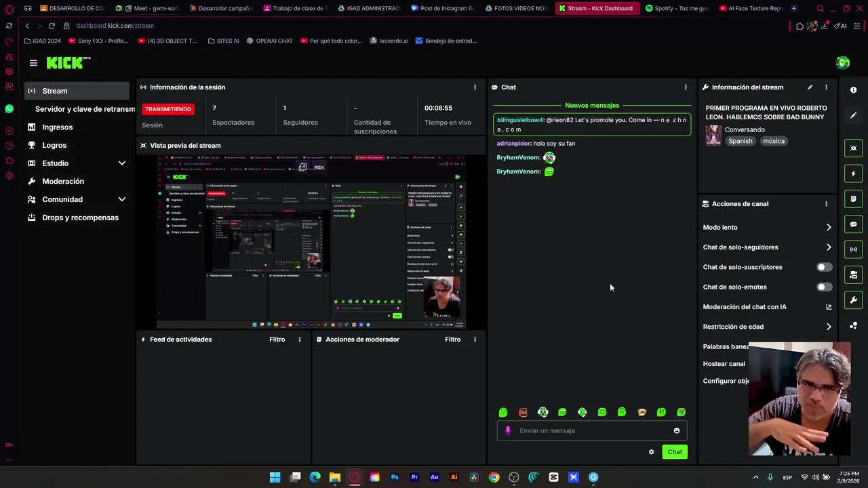
Task: Open pop-out icon on stream preview
Action: 302,167
